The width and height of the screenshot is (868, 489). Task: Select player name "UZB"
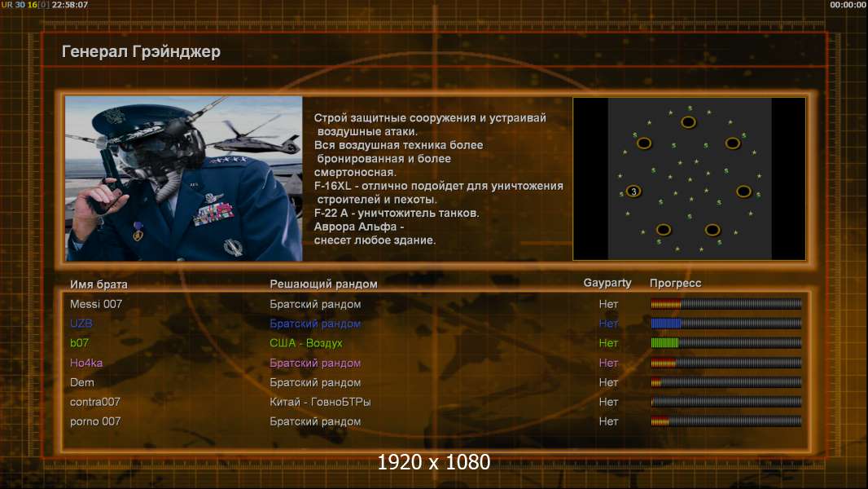pyautogui.click(x=81, y=324)
